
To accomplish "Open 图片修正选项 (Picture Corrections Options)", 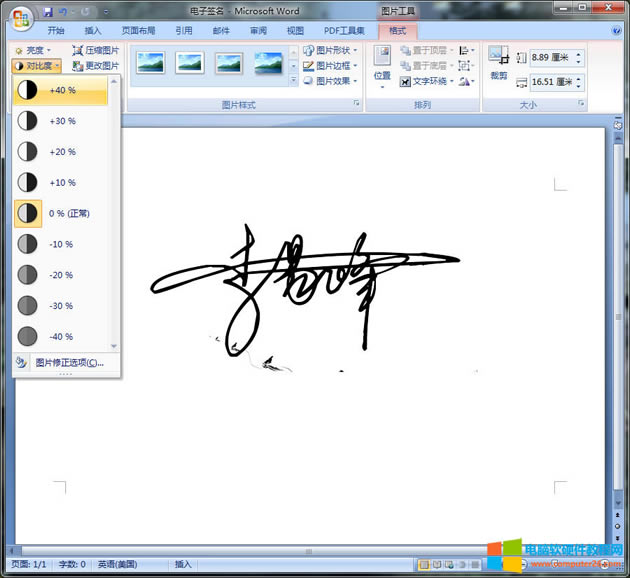I will (x=68, y=362).
